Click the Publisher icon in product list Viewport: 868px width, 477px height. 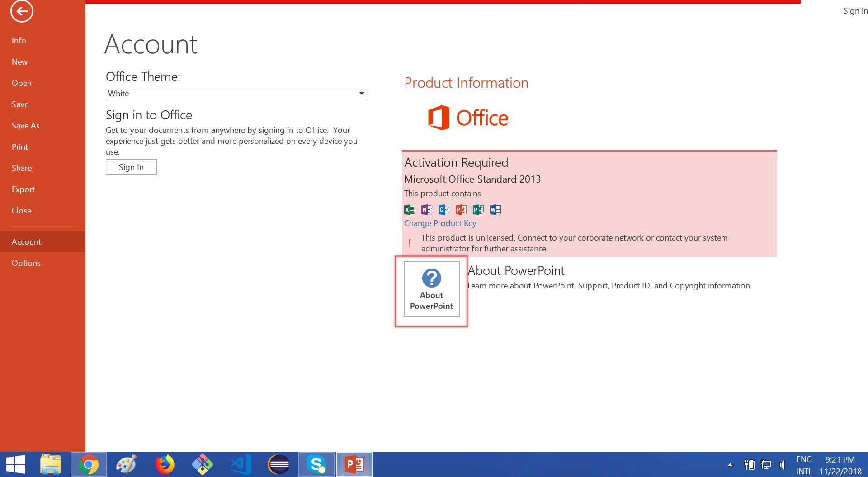coord(478,210)
